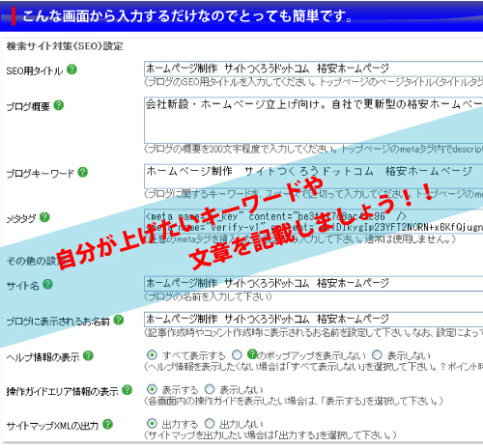This screenshot has width=483, height=448.
Task: Click the ブログ概要 text area
Action: [x=313, y=120]
